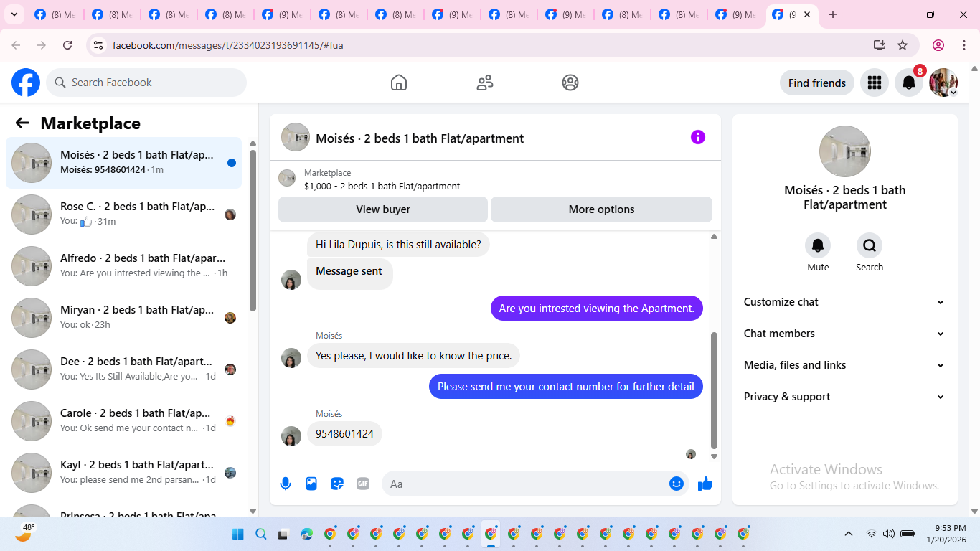
Task: Send a thumbs-up like
Action: (x=705, y=484)
